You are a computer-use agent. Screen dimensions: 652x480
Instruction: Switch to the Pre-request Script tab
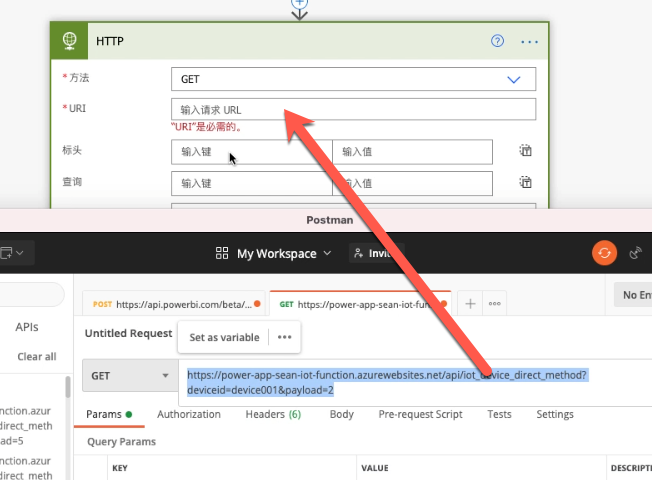tap(420, 414)
